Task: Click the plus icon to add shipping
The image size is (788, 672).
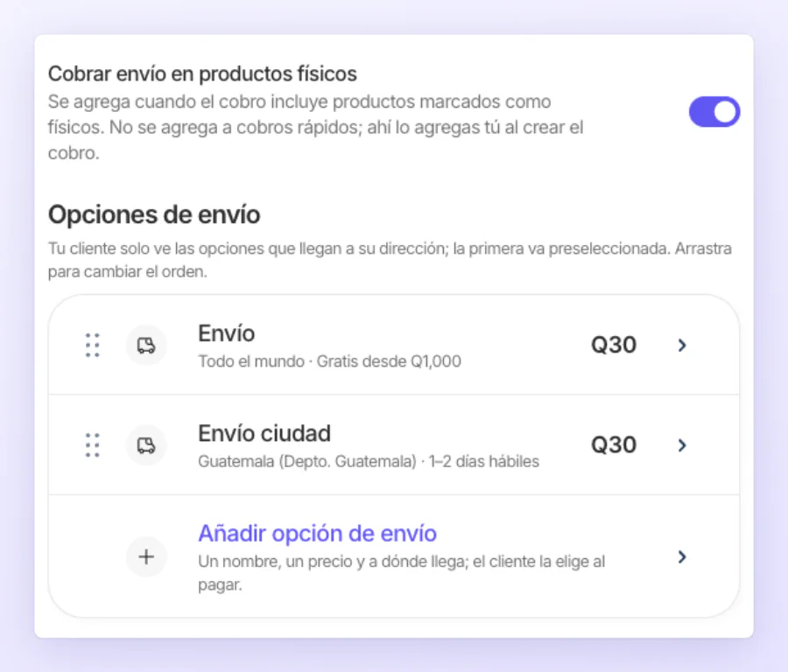Action: pyautogui.click(x=146, y=556)
